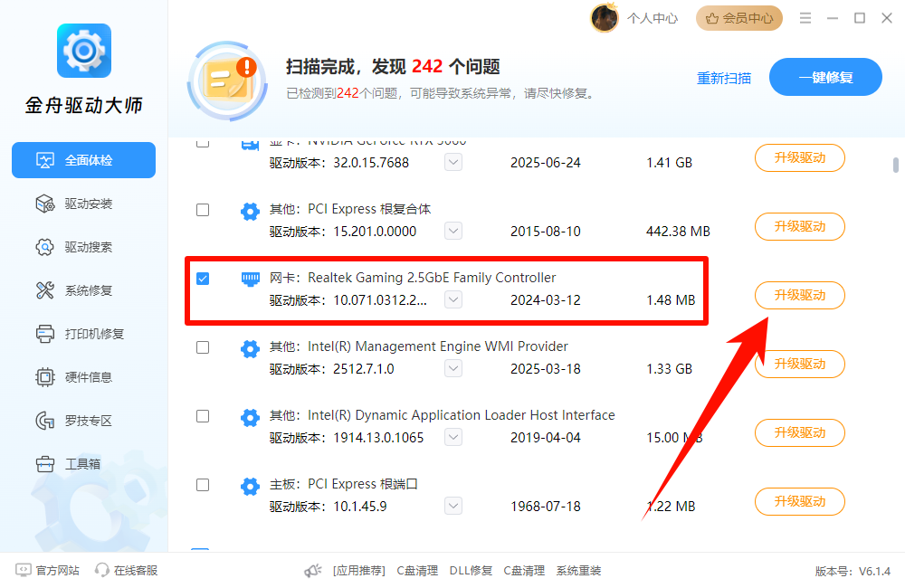
Task: Expand version dropdown for 2512.7.1.0
Action: pyautogui.click(x=453, y=368)
